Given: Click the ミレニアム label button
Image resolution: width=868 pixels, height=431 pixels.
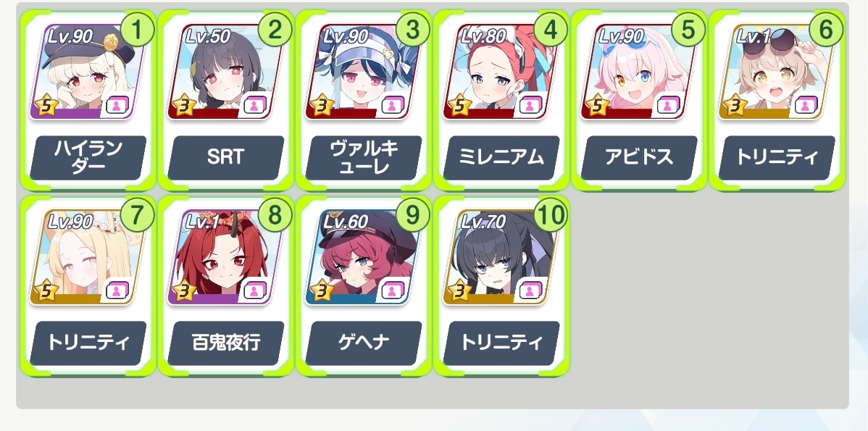Looking at the screenshot, I should pyautogui.click(x=501, y=158).
